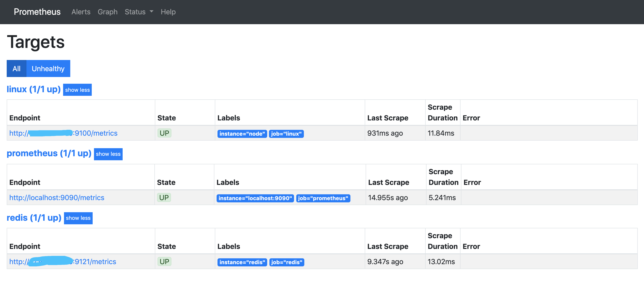Screen dimensions: 644x291
Task: Click the Labels header in prometheus table
Action: (228, 182)
